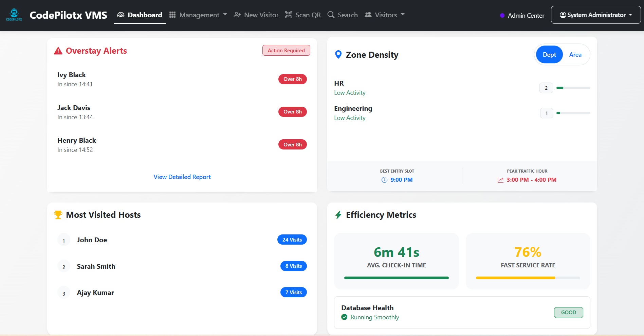
Task: Open Search via the magnifier icon
Action: pos(330,15)
